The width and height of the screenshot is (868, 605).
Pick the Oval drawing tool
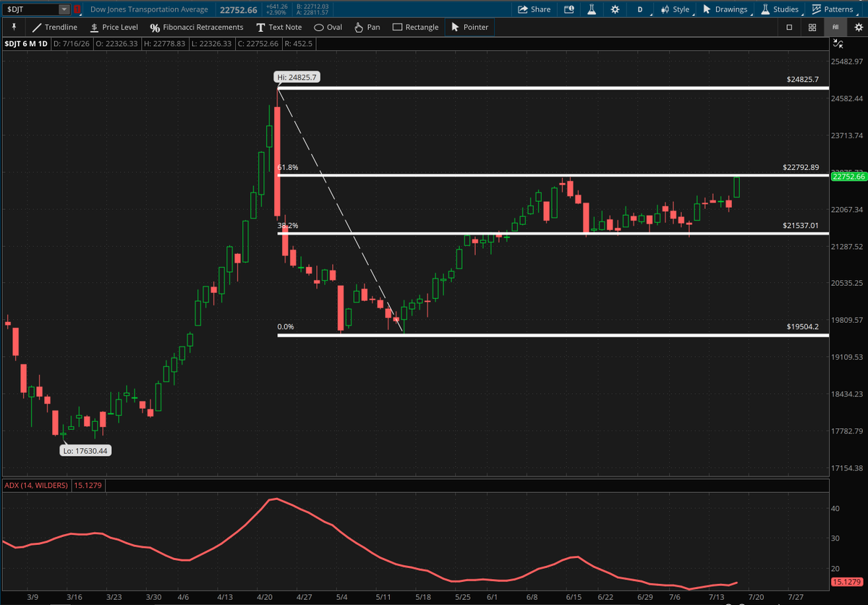click(328, 27)
